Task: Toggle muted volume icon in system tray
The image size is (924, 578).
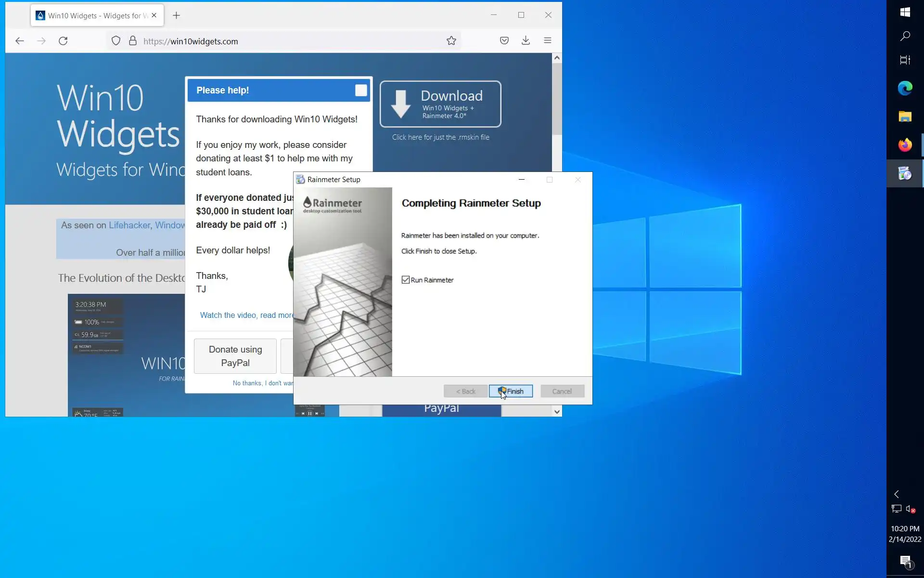Action: [x=910, y=509]
